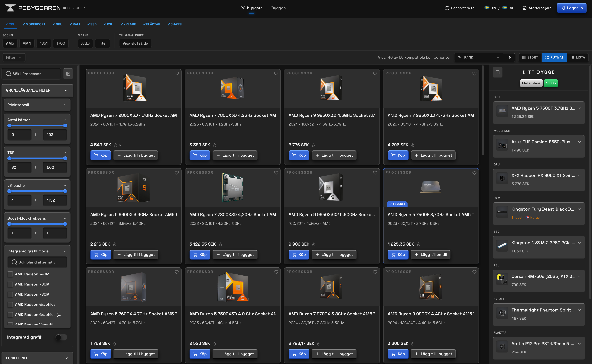This screenshot has width=592, height=364.
Task: Expand the Prisintervall filter
Action: click(x=37, y=105)
